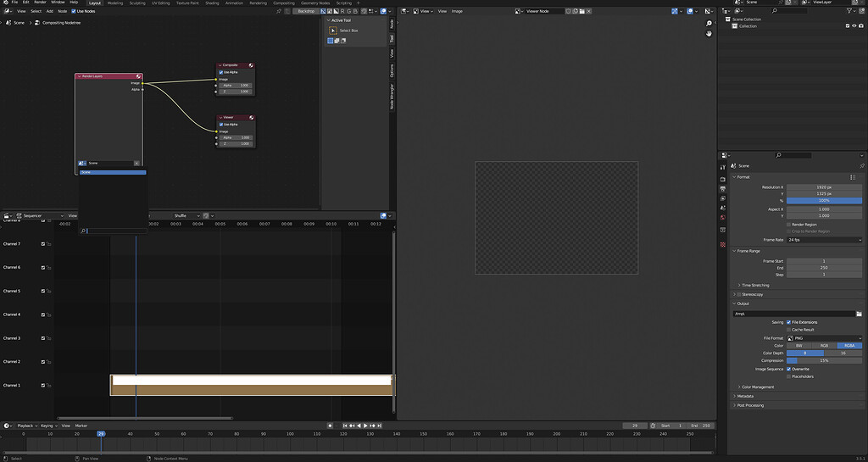Switch to the Shading workspace tab
Image resolution: width=868 pixels, height=462 pixels.
pyautogui.click(x=212, y=3)
